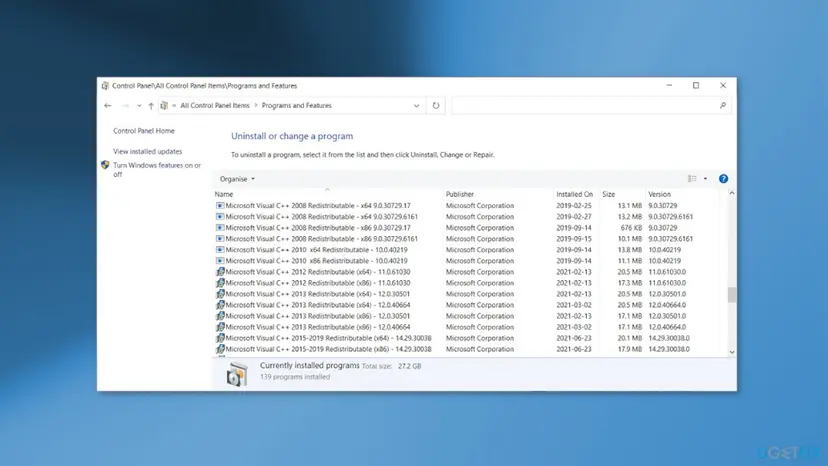Select Visual C++ 2015-2019 (x64) 14.29.30038 row

pyautogui.click(x=466, y=339)
